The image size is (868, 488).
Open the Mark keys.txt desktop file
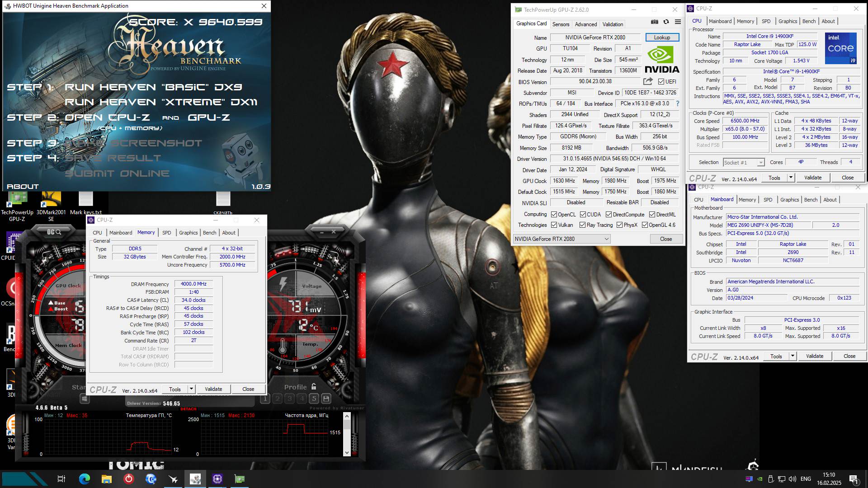coord(86,203)
